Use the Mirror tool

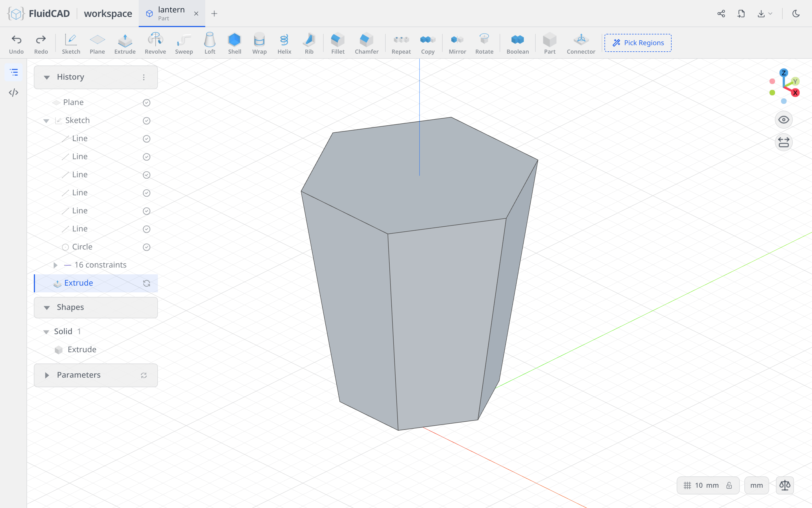[457, 44]
